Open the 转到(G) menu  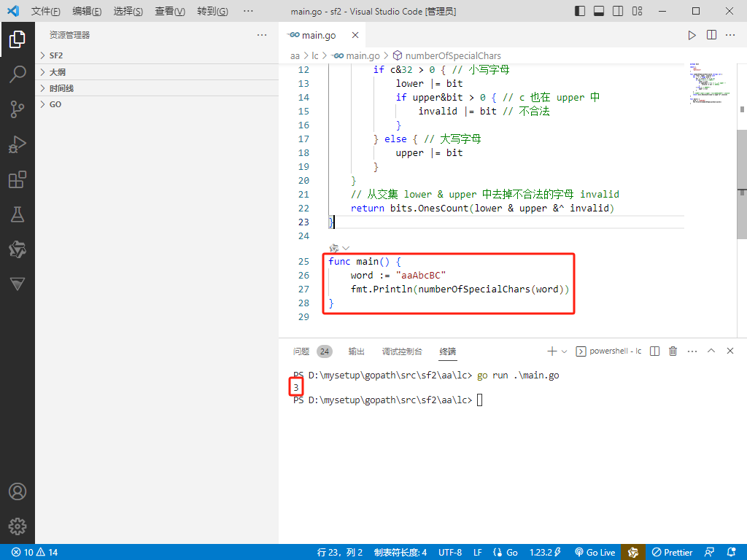point(212,11)
